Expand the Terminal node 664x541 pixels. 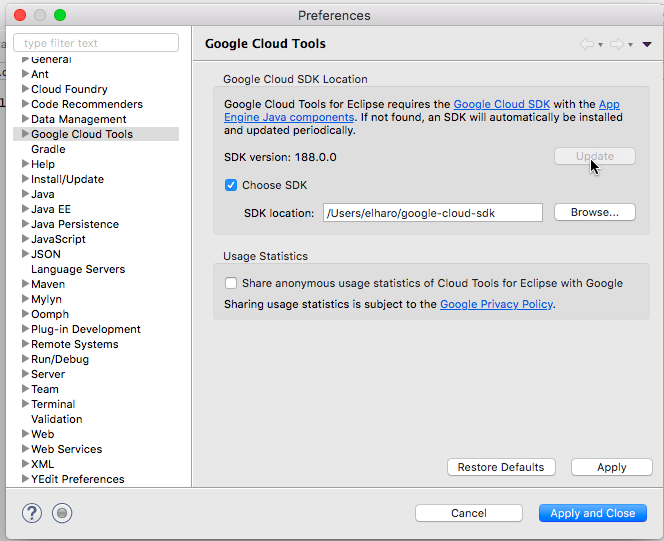(x=25, y=404)
